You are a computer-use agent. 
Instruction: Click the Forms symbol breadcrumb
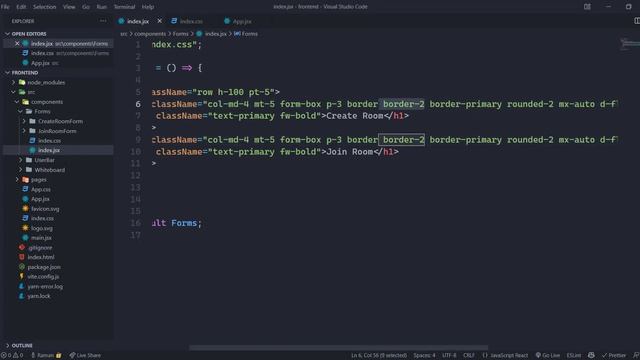246,34
